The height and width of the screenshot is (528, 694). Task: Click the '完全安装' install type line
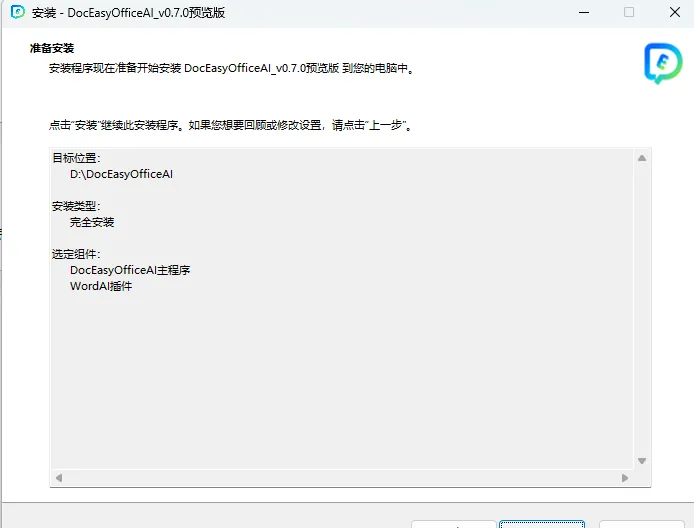click(92, 222)
